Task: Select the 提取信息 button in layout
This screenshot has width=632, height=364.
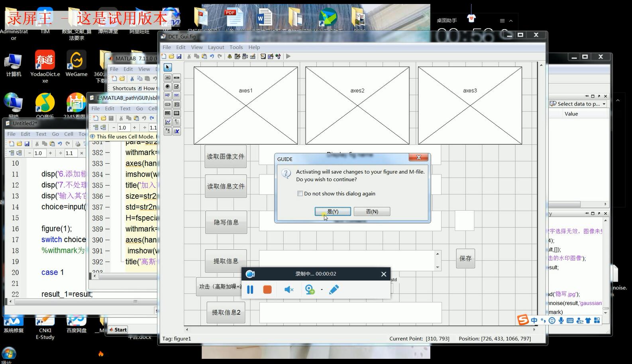Action: click(226, 261)
